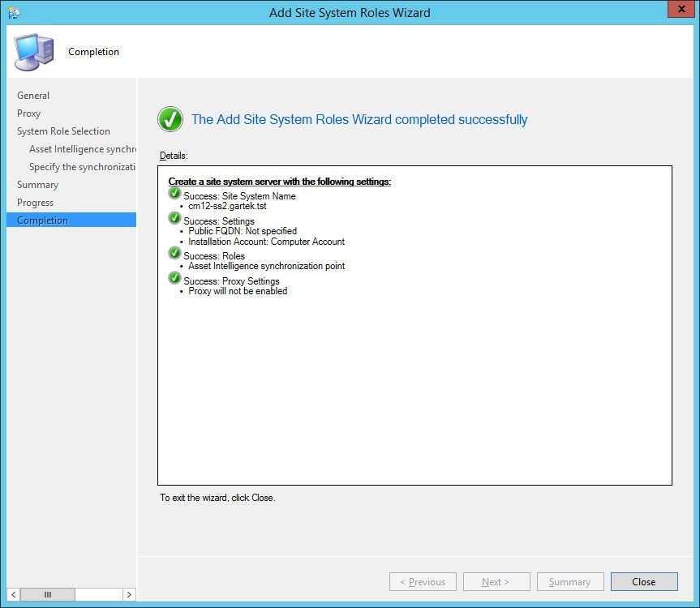The width and height of the screenshot is (700, 608).
Task: Open System Role Selection step
Action: [x=63, y=131]
